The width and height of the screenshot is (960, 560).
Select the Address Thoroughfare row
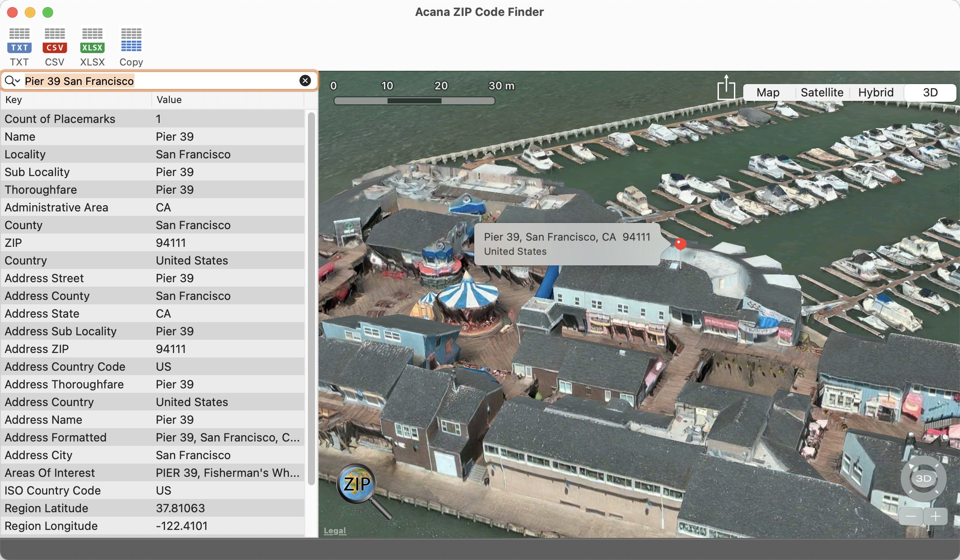(153, 384)
